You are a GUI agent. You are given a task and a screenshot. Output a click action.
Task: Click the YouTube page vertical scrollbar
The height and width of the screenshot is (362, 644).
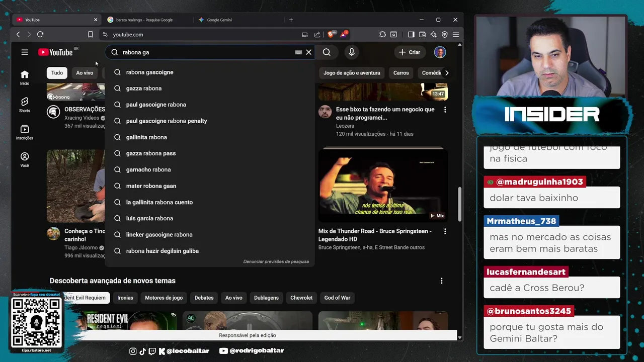coord(459,204)
